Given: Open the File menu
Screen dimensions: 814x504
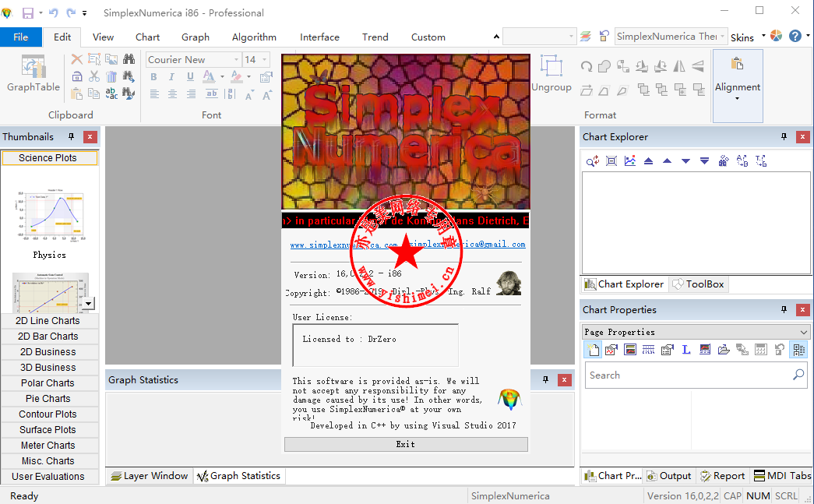Looking at the screenshot, I should [21, 37].
